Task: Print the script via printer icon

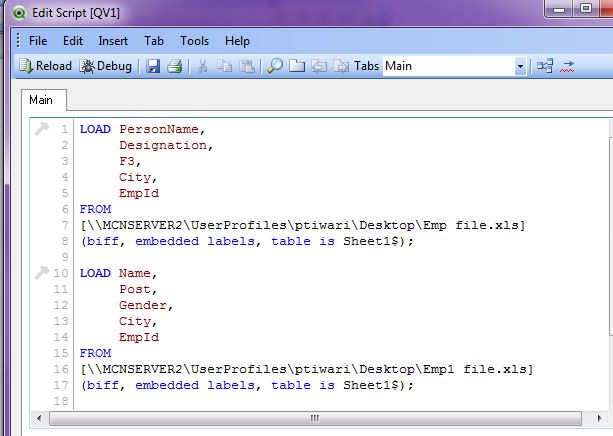Action: (x=174, y=66)
